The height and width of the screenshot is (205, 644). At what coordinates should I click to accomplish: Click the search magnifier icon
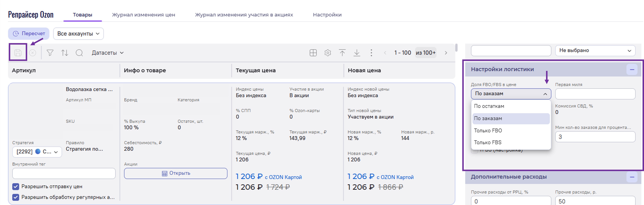pos(79,53)
